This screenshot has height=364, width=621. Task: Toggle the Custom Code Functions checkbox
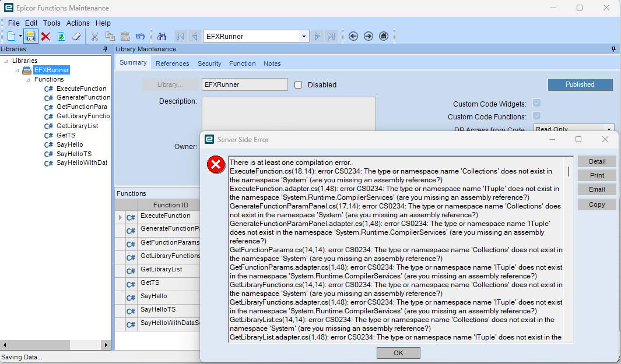tap(536, 116)
